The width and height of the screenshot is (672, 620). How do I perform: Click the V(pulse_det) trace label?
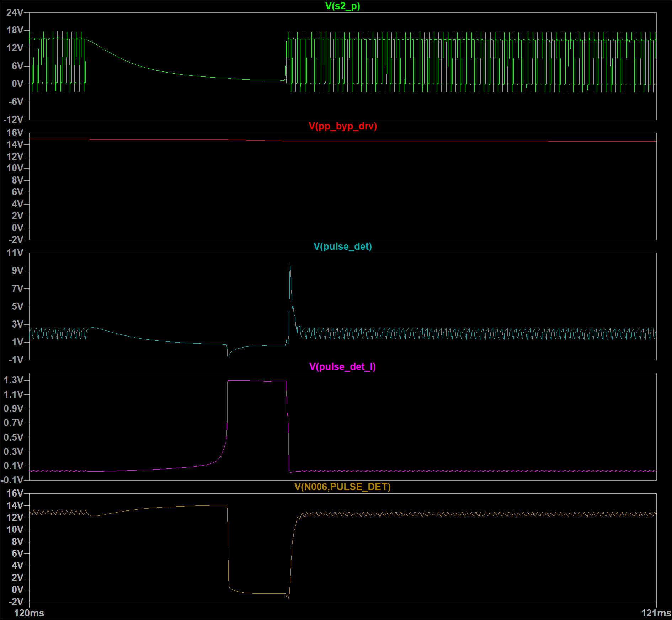pyautogui.click(x=343, y=247)
